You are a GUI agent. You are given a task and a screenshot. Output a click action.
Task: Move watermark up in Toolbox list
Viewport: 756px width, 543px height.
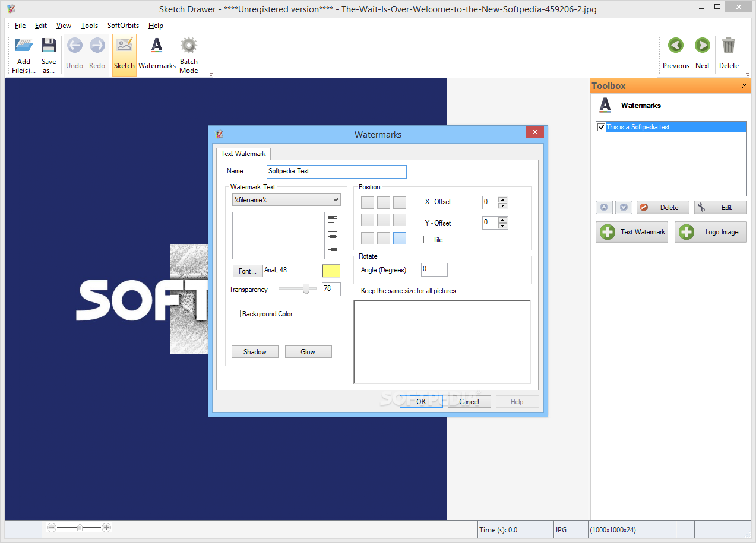[x=604, y=208]
